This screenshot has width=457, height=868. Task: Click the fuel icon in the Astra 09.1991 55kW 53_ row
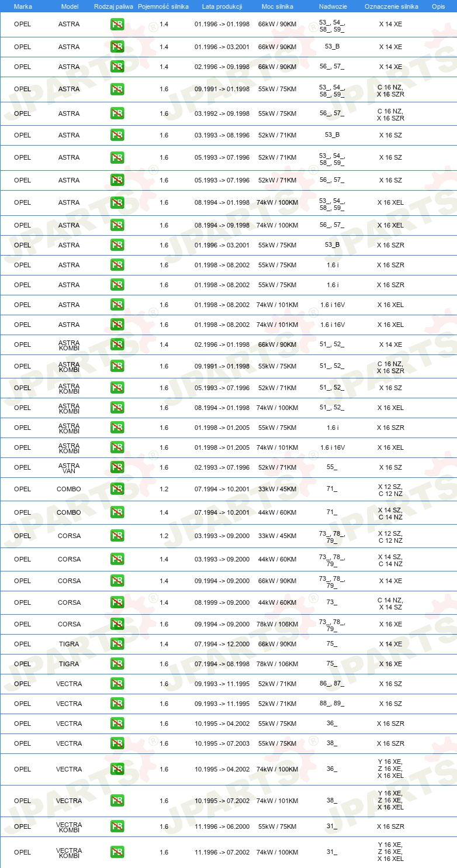117,89
